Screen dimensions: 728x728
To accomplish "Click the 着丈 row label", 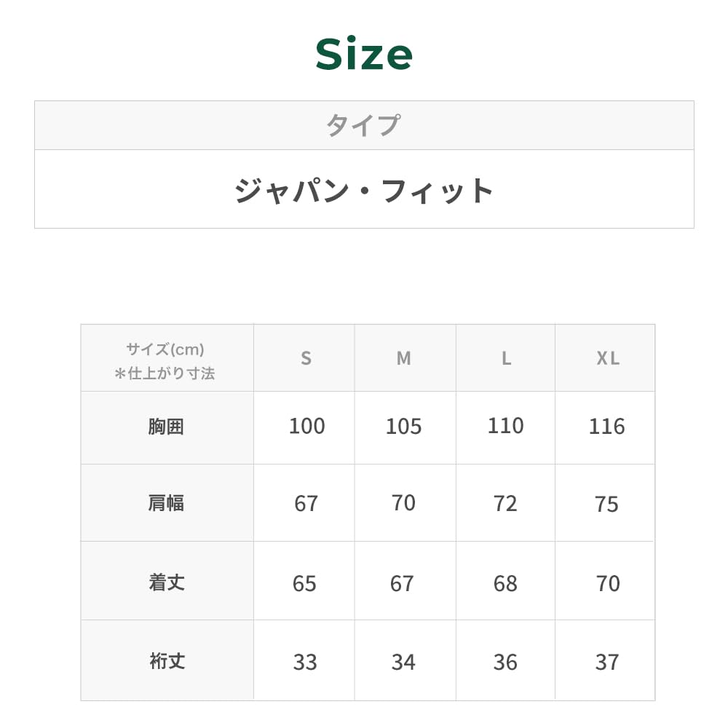I will pos(166,582).
